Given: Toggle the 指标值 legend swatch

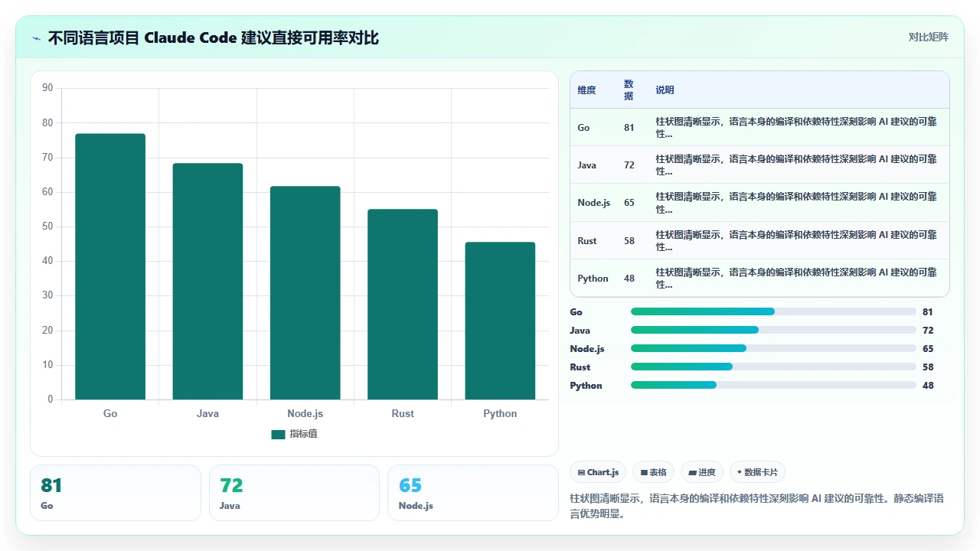Looking at the screenshot, I should (278, 435).
